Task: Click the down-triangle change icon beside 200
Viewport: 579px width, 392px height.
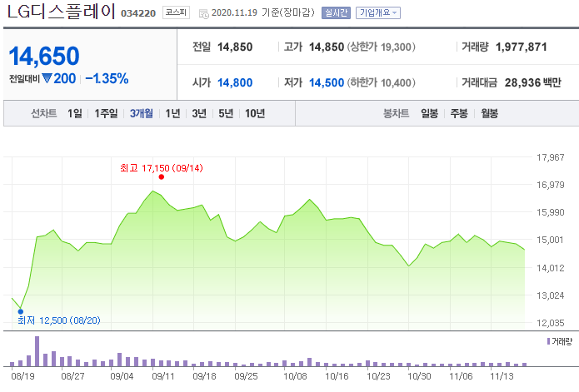Action: [47, 78]
